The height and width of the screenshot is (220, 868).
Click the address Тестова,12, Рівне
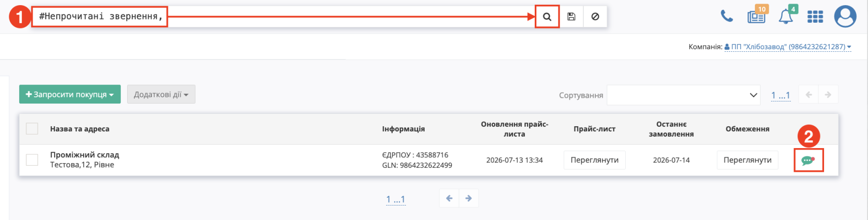click(x=82, y=165)
